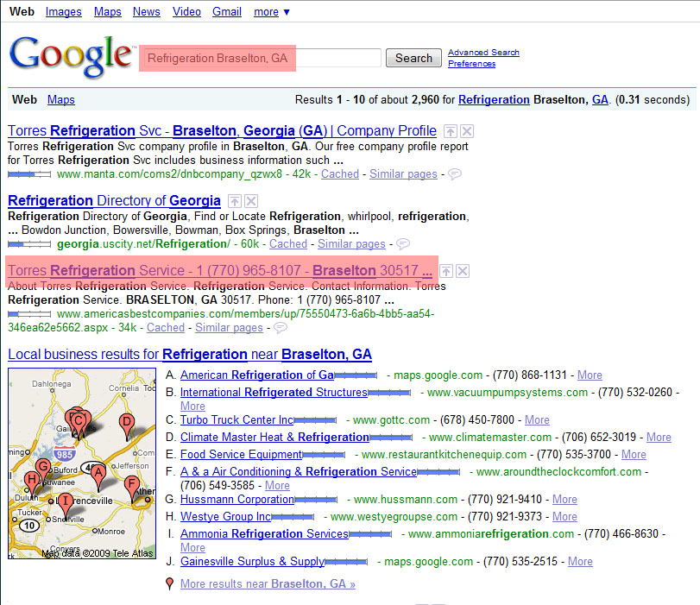Open American Refrigeration of Ga listing

(257, 375)
